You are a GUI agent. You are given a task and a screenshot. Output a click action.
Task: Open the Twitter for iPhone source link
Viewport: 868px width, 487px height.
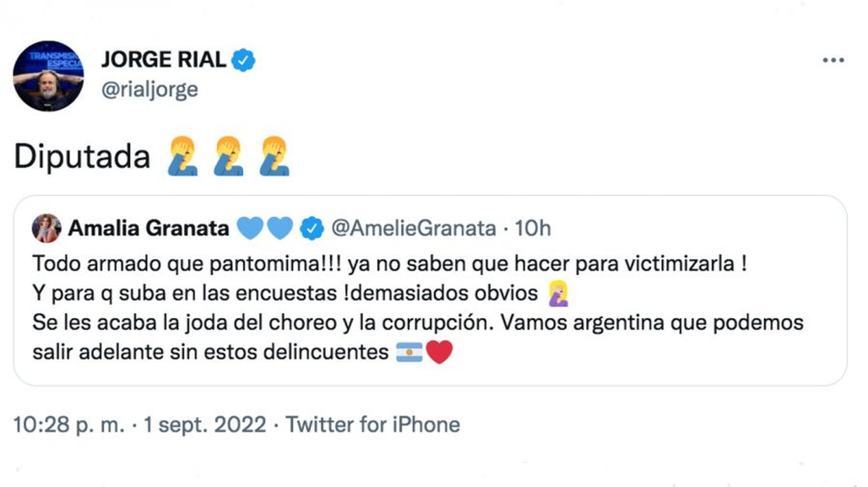click(x=373, y=424)
